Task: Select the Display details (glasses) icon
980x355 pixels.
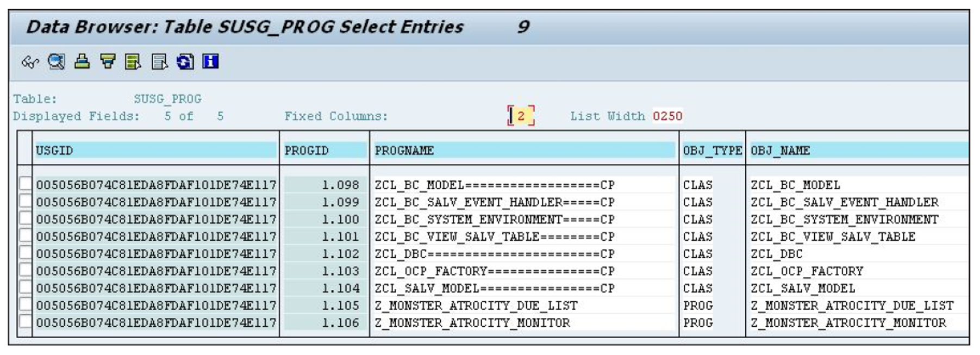Action: pyautogui.click(x=31, y=63)
